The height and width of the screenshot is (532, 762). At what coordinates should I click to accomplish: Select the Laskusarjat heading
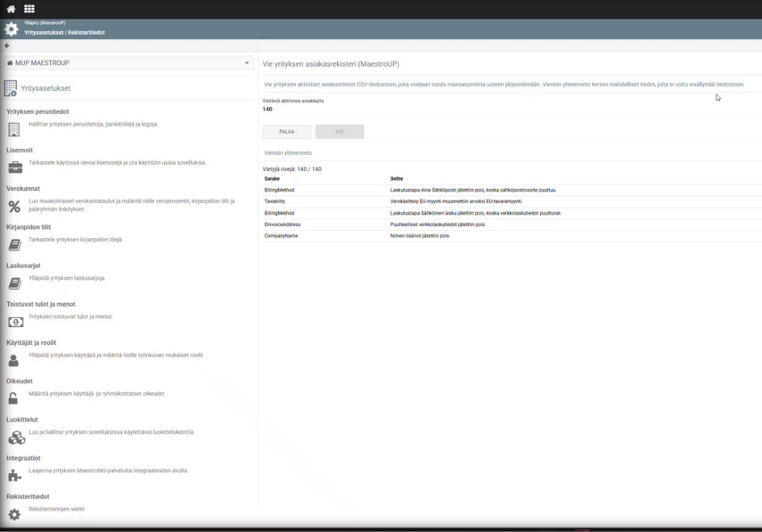tap(23, 266)
